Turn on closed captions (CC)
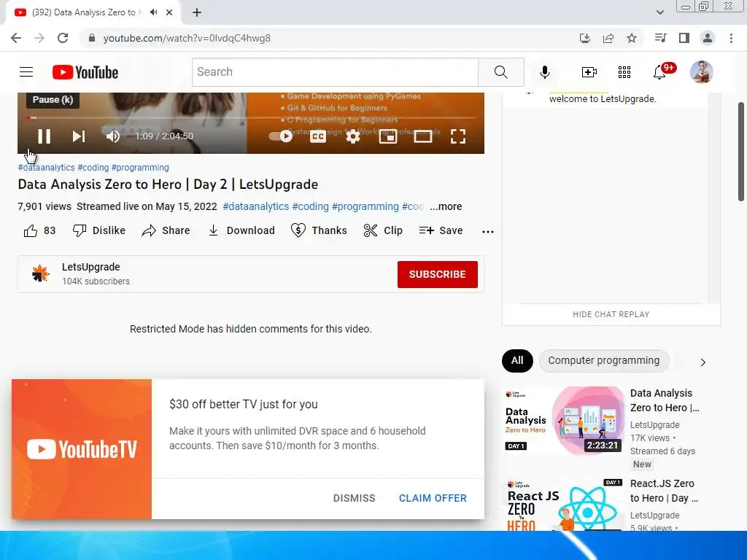The image size is (747, 560). click(318, 136)
